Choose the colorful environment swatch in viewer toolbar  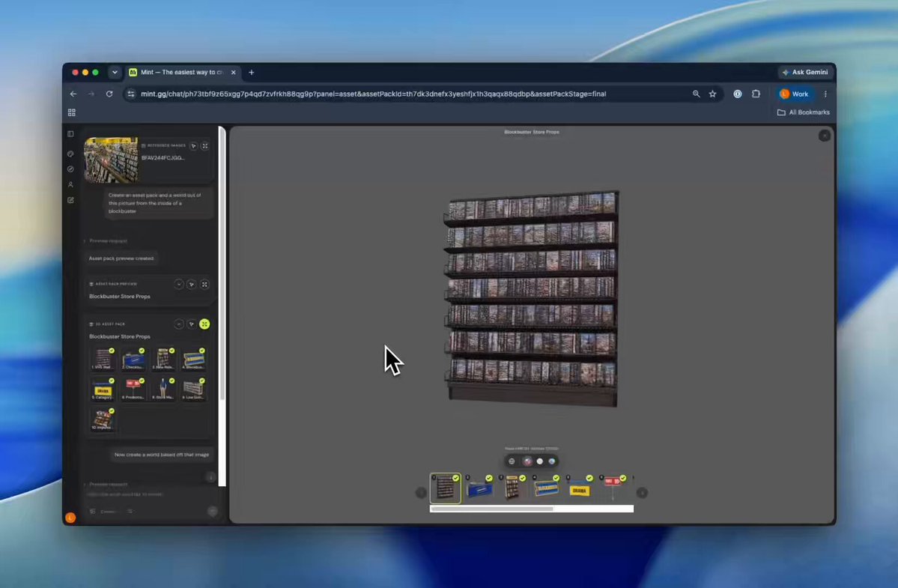pos(527,461)
